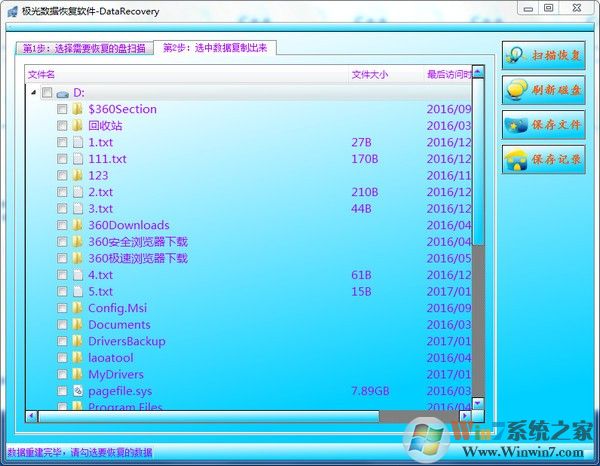Click the vertical scrollbar down arrow

click(x=478, y=403)
